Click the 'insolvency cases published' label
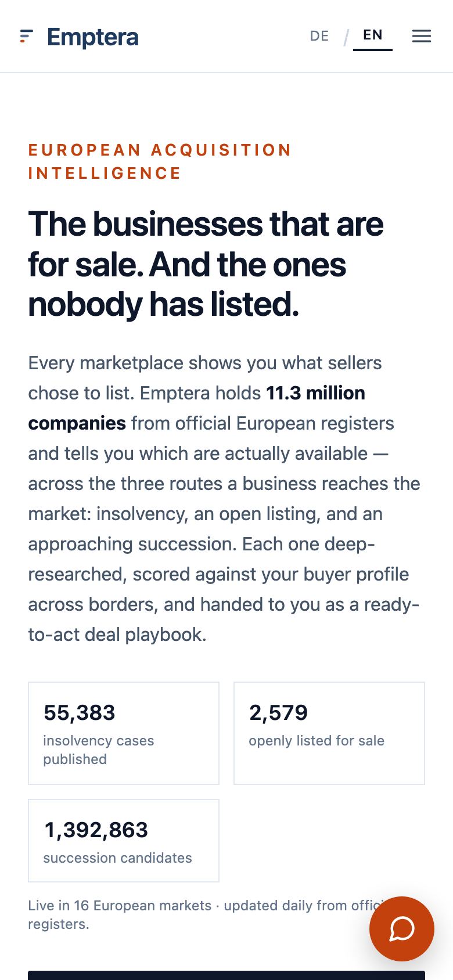This screenshot has width=453, height=980. pos(99,750)
